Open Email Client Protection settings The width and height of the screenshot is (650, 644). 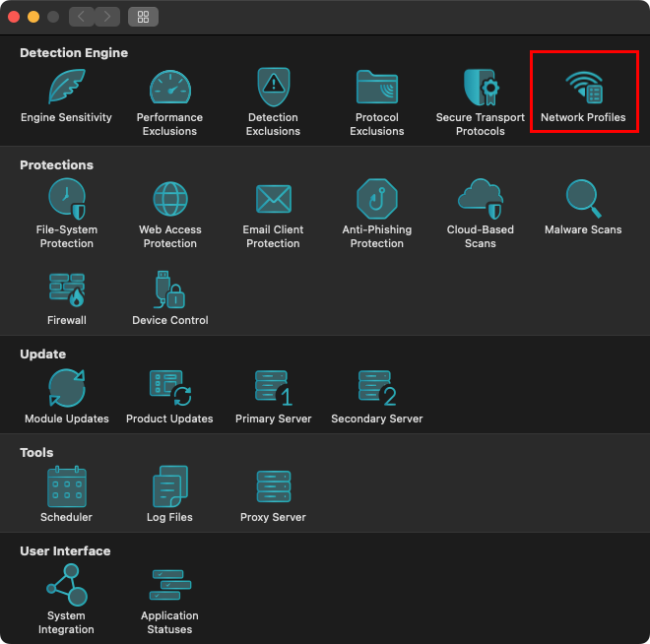[x=273, y=200]
